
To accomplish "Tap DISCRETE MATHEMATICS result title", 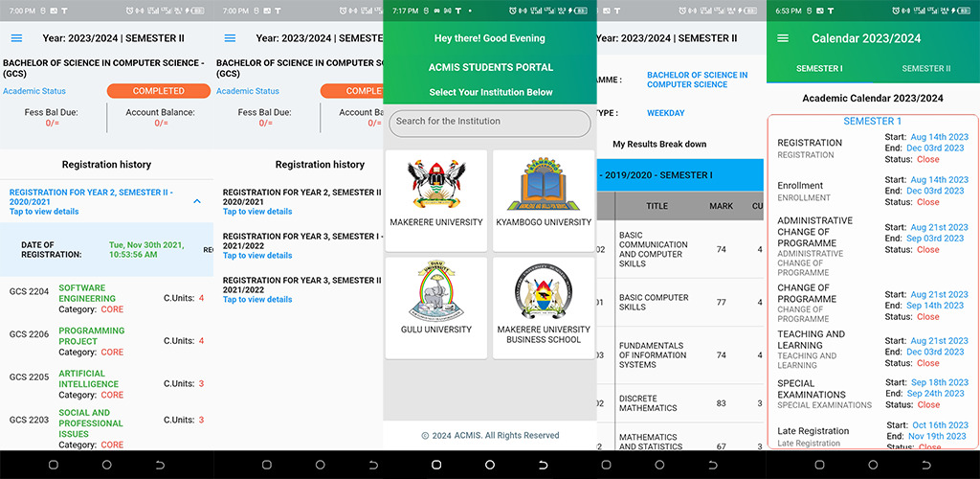I will [648, 402].
